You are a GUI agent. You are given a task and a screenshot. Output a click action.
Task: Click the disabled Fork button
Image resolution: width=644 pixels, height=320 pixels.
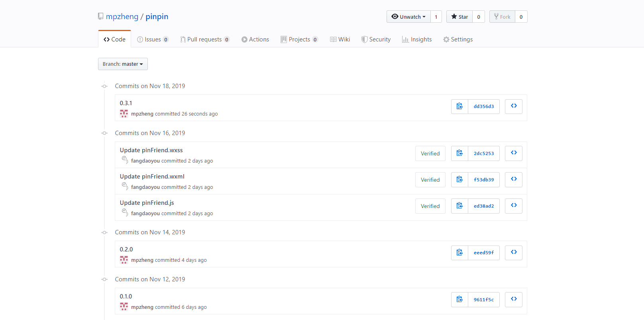click(502, 17)
